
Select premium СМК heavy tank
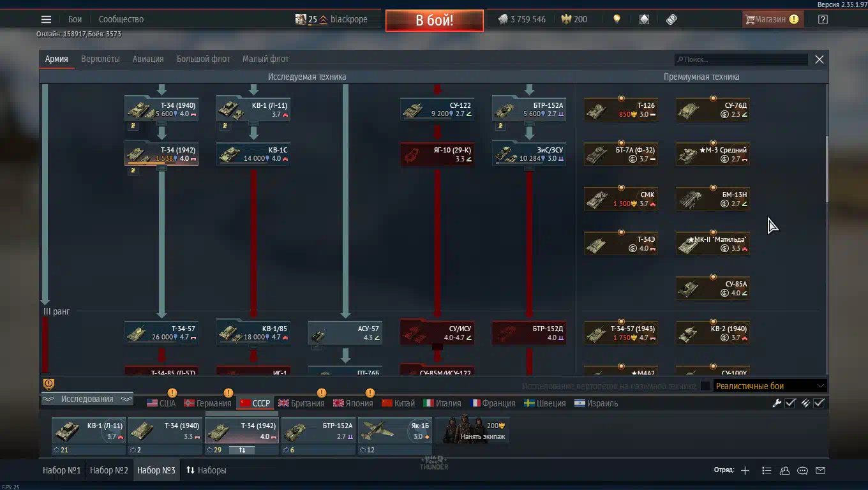point(621,198)
